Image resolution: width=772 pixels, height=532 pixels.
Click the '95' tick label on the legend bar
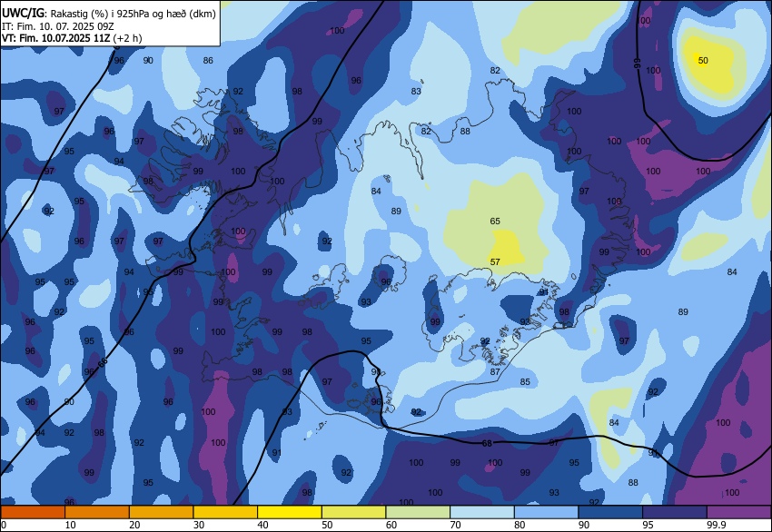pyautogui.click(x=648, y=525)
